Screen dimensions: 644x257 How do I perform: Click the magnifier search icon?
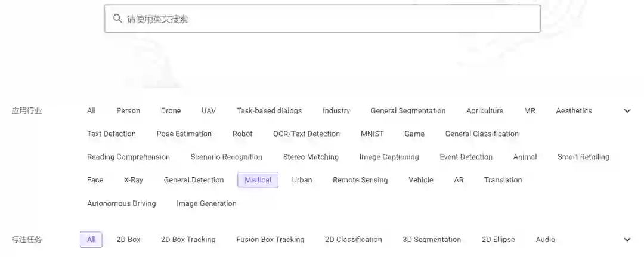coord(117,18)
